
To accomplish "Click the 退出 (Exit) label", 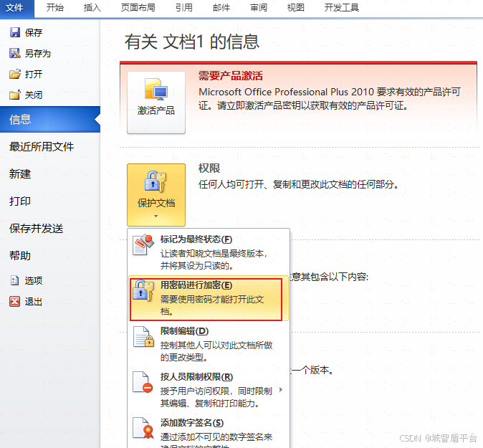I will click(x=34, y=302).
